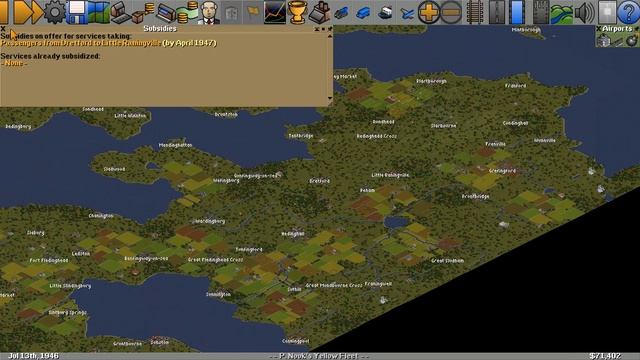Viewport: 640px width, 360px height.
Task: Open the landscaping toolbar
Action: (x=562, y=12)
